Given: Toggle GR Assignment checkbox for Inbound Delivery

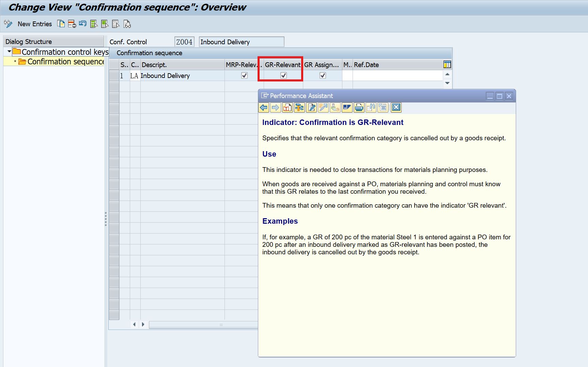Looking at the screenshot, I should tap(323, 76).
